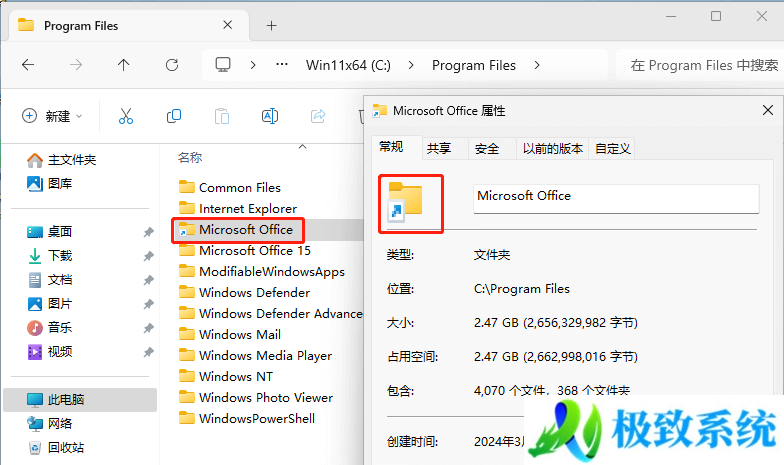Open Home in navigation pane

coord(61,160)
